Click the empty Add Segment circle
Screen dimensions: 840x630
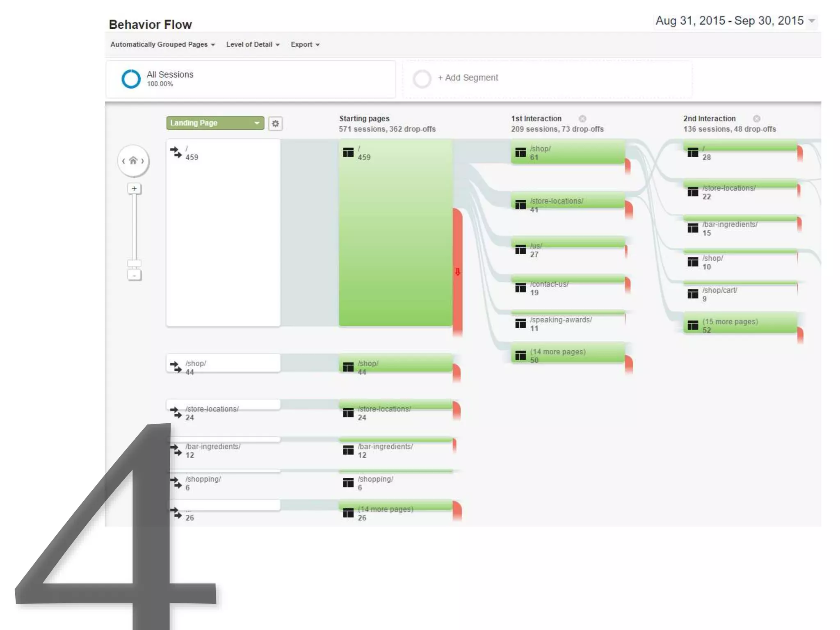coord(422,79)
